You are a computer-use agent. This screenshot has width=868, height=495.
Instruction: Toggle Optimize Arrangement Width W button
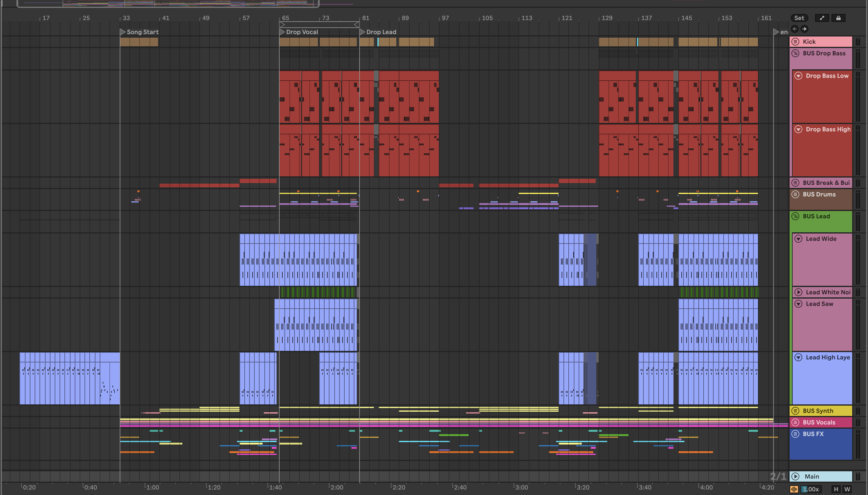click(847, 489)
